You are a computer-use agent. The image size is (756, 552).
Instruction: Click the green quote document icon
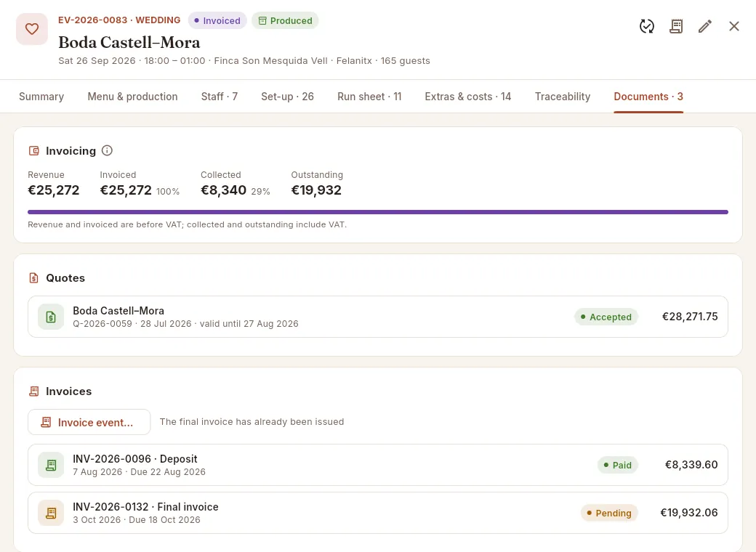coord(51,317)
